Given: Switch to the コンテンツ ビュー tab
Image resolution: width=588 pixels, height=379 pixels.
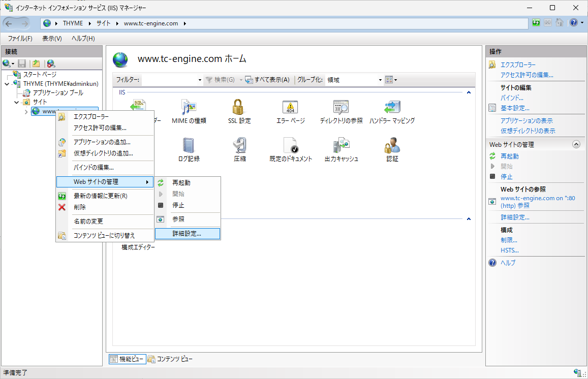Looking at the screenshot, I should point(170,359).
